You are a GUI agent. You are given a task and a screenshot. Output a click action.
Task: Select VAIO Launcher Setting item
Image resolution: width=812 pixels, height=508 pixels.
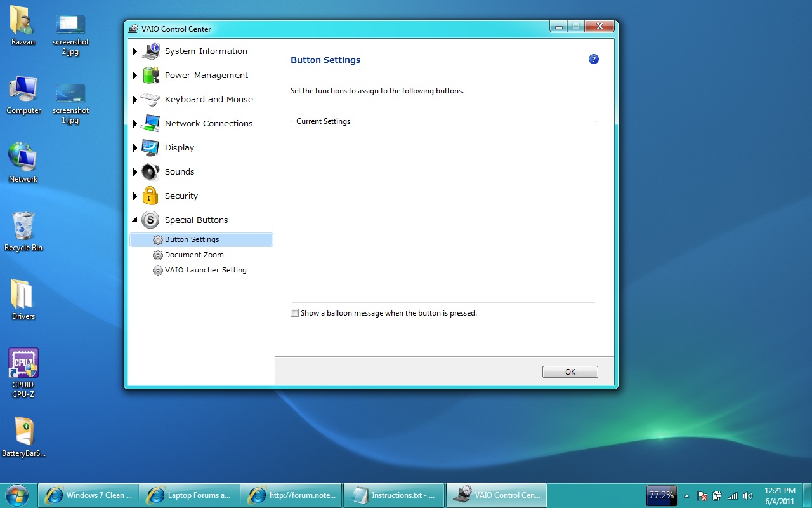tap(205, 270)
